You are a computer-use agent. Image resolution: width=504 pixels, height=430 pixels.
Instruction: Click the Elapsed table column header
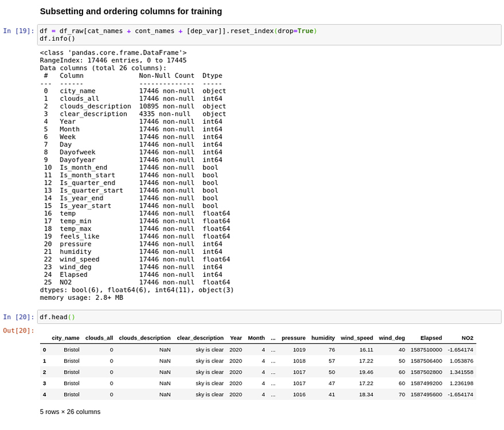[x=431, y=338]
